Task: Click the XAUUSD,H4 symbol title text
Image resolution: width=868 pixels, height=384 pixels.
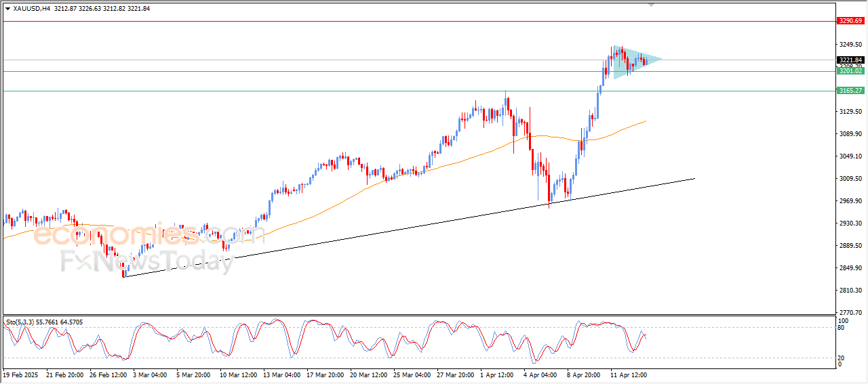Action: (x=31, y=9)
